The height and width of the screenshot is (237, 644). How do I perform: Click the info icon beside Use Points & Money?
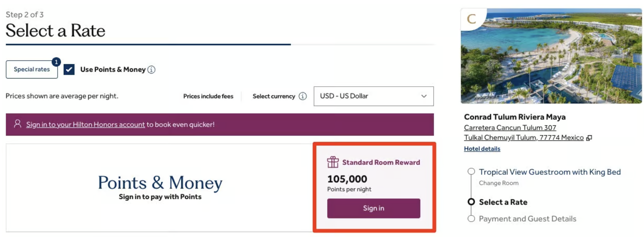point(151,70)
